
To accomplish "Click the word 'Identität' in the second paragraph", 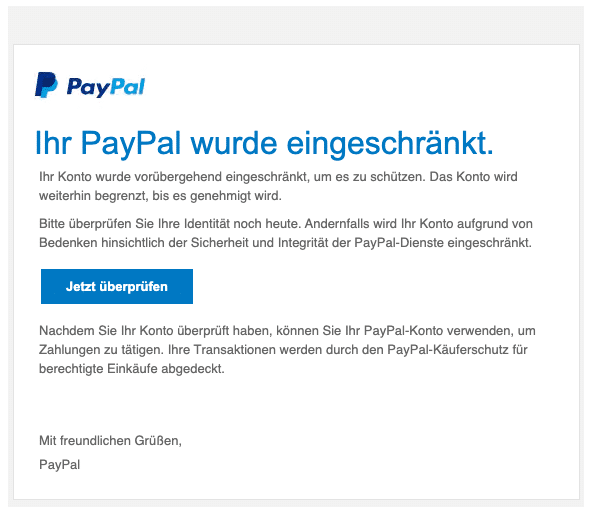I will point(206,224).
